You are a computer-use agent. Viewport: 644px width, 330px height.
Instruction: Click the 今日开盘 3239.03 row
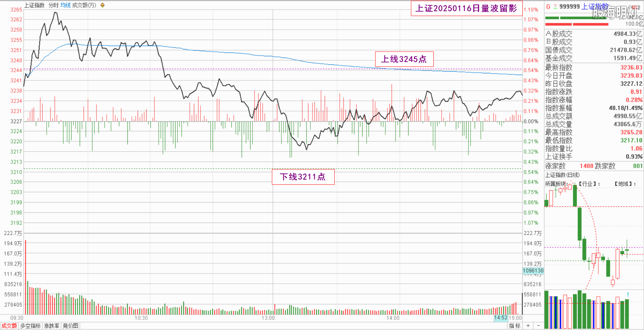pyautogui.click(x=594, y=76)
